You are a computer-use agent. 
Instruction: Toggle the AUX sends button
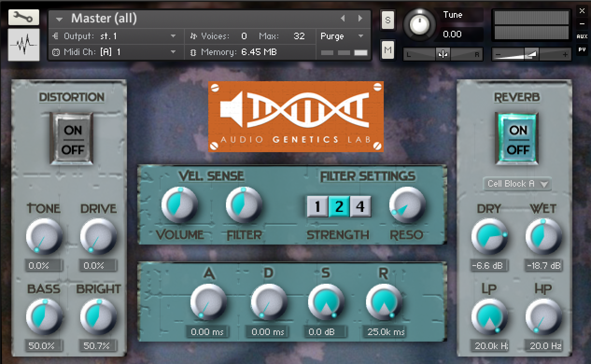582,36
